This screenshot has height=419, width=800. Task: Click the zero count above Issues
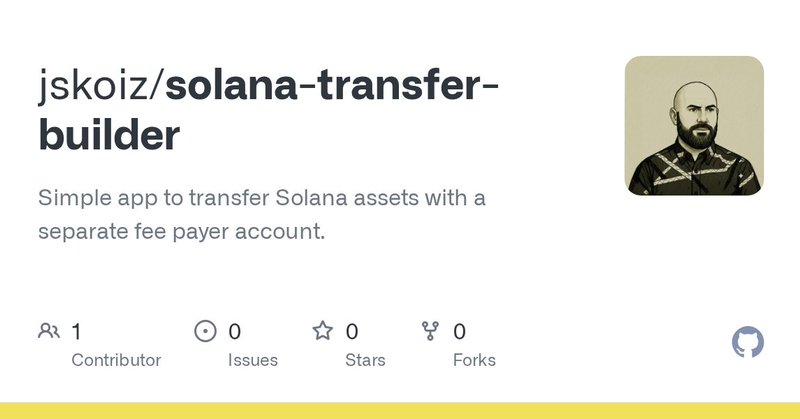coord(235,331)
